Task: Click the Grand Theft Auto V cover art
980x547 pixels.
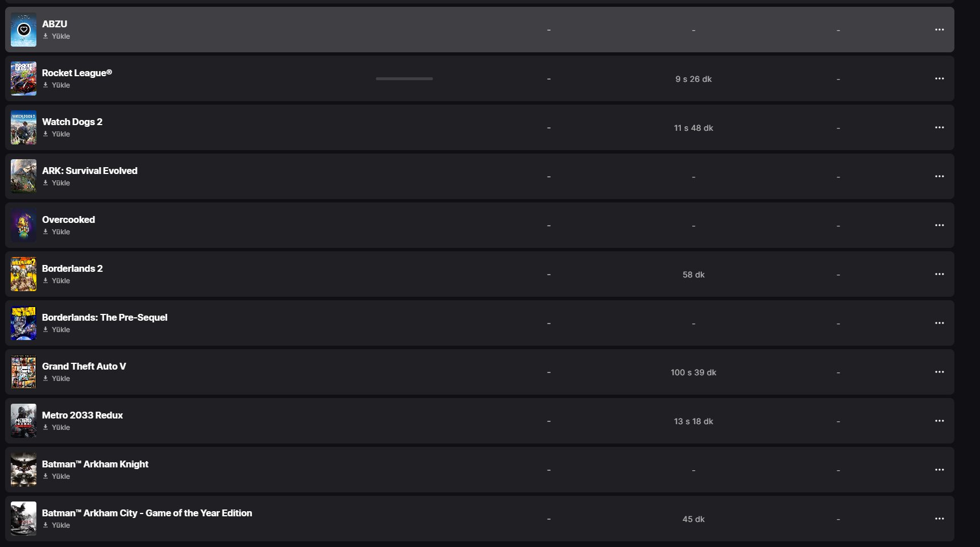Action: [x=23, y=372]
